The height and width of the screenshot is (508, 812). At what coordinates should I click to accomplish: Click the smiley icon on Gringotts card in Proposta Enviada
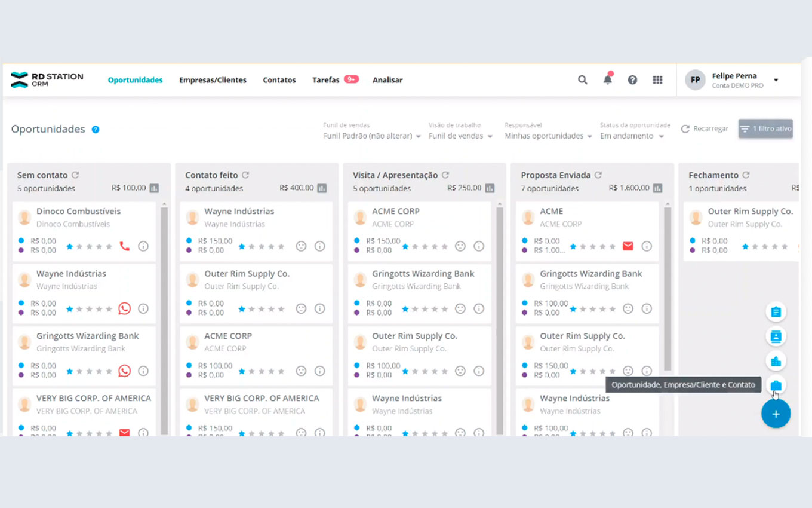click(628, 308)
